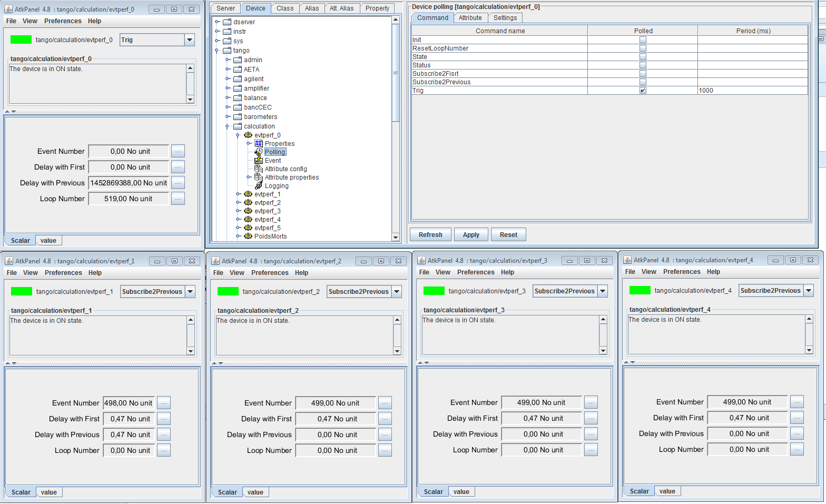Click the Attribute properties icon

[x=259, y=177]
